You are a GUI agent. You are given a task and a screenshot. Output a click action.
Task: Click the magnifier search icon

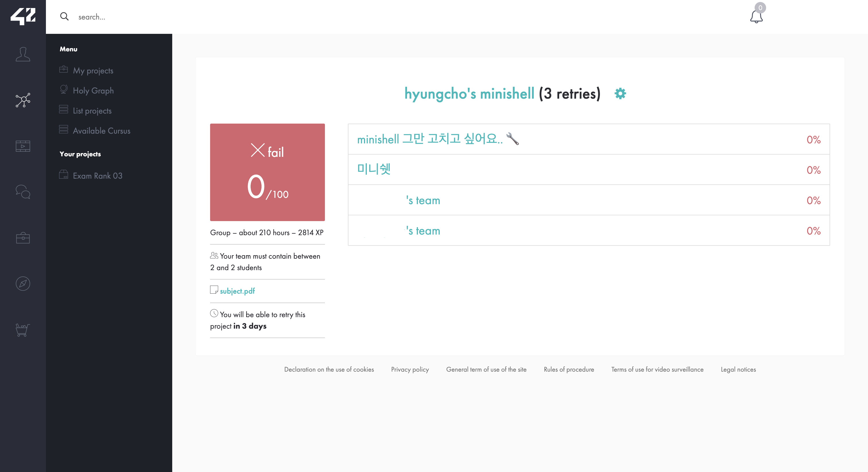64,17
